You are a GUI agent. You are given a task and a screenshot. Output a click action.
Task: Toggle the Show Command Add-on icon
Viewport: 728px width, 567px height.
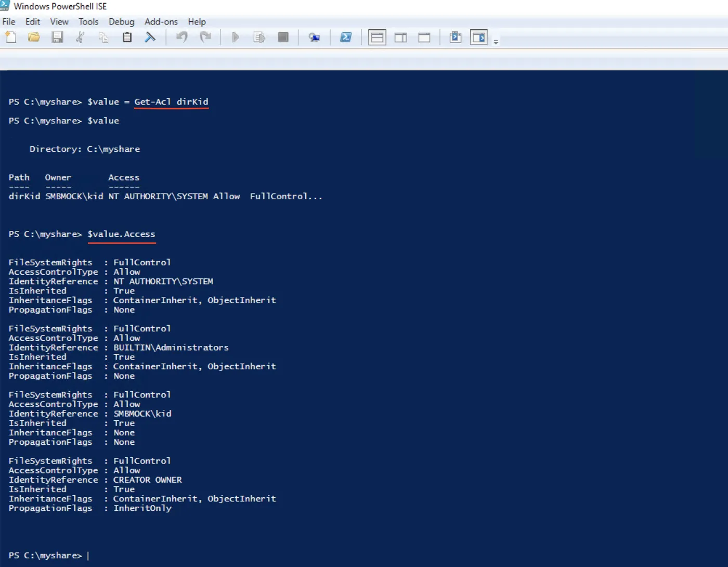click(478, 37)
